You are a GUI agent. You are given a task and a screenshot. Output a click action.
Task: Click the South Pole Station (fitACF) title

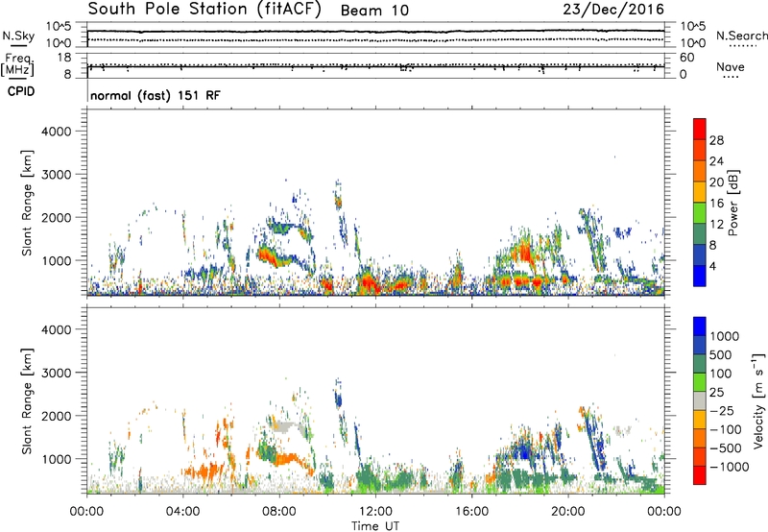click(x=204, y=9)
